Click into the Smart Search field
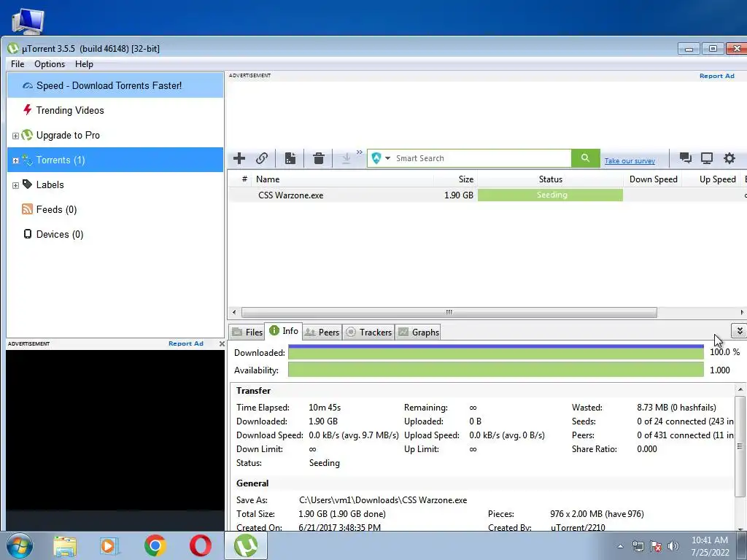 pos(482,158)
